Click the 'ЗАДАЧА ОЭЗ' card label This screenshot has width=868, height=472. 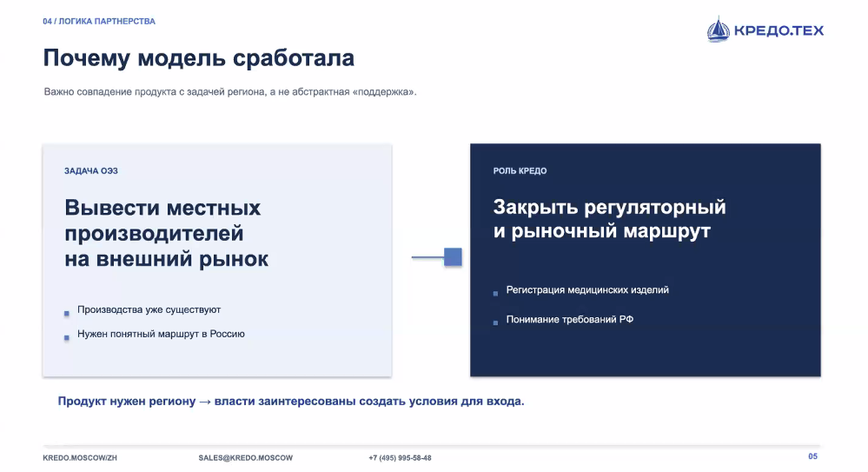pyautogui.click(x=90, y=170)
